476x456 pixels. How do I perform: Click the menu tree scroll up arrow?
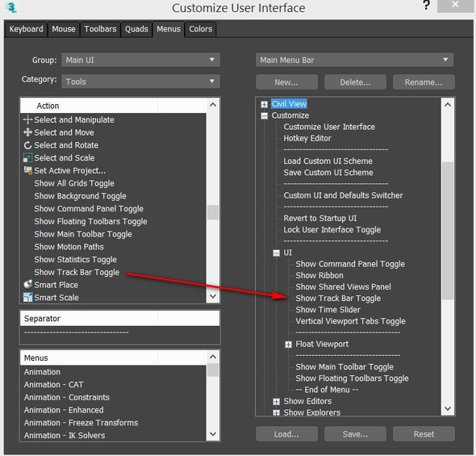click(x=448, y=105)
